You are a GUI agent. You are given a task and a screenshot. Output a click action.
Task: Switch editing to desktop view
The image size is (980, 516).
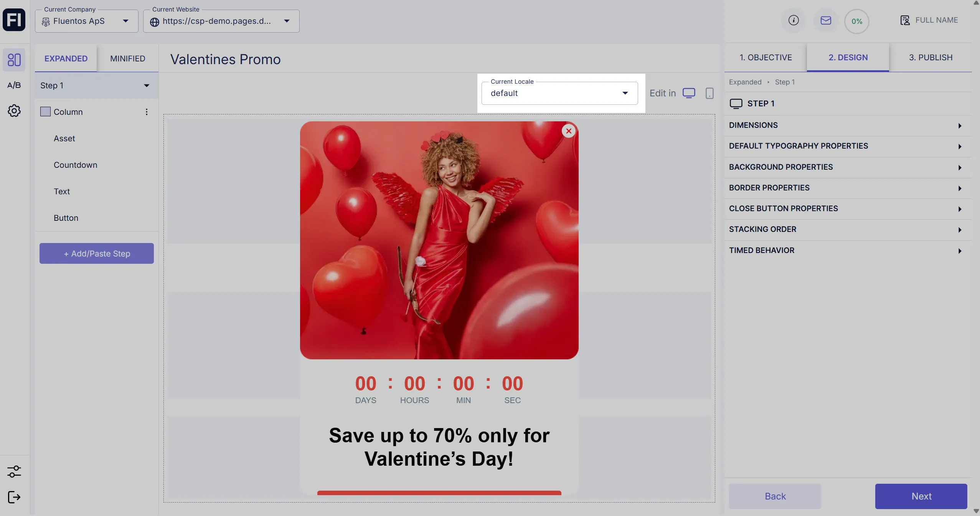pyautogui.click(x=689, y=93)
